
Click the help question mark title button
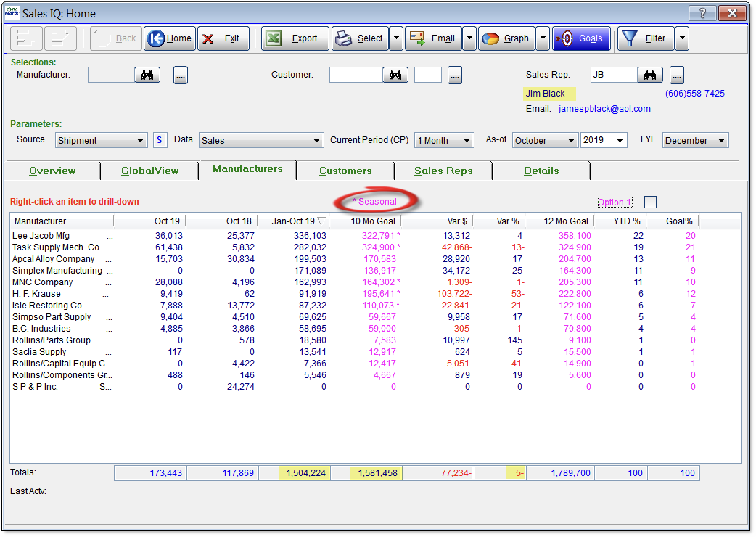[x=702, y=14]
